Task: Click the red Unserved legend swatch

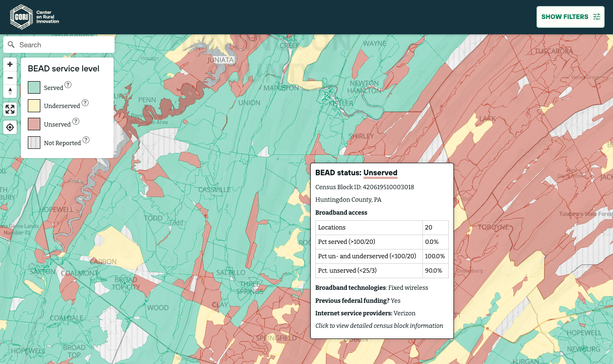Action: [x=34, y=124]
